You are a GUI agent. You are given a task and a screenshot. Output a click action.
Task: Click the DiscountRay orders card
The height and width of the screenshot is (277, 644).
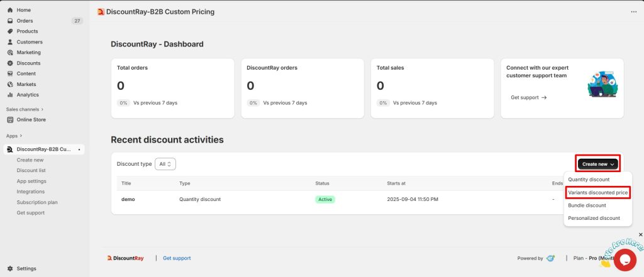click(x=303, y=88)
